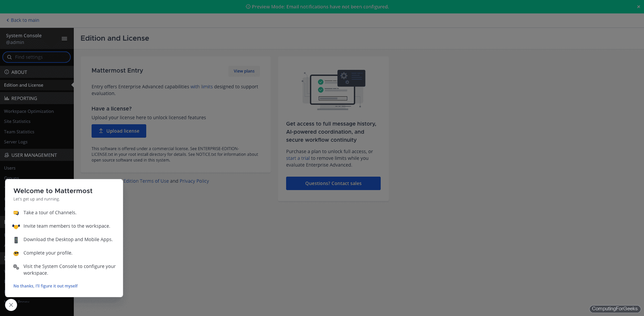Open the start a trial link
Viewport: 644px width, 316px height.
(298, 158)
